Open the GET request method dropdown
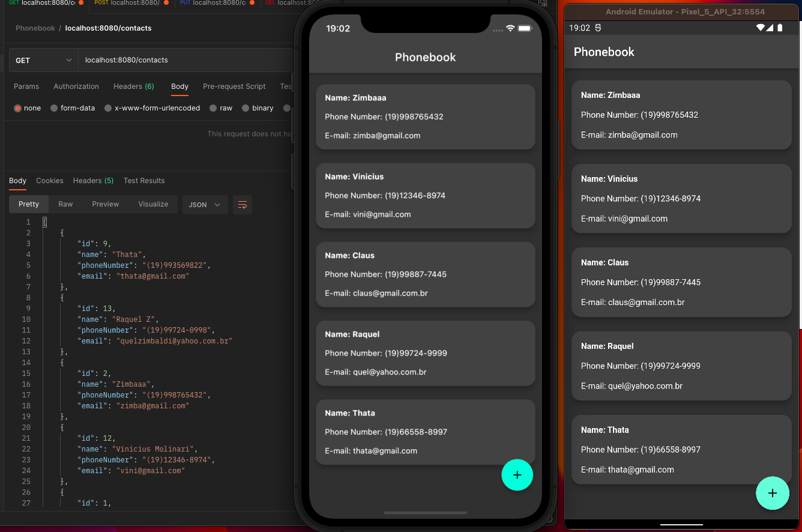Screen dimensions: 802x532 (x=42, y=60)
